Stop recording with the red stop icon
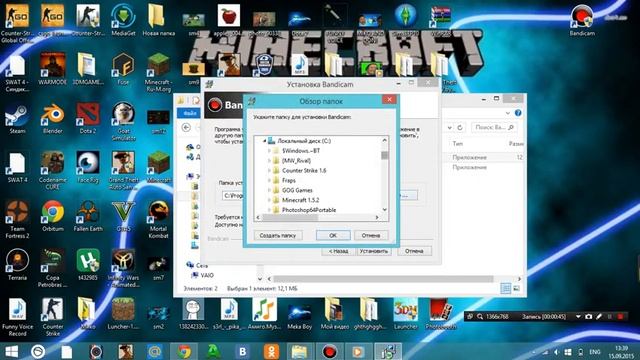Image resolution: width=640 pixels, height=360 pixels. click(620, 316)
